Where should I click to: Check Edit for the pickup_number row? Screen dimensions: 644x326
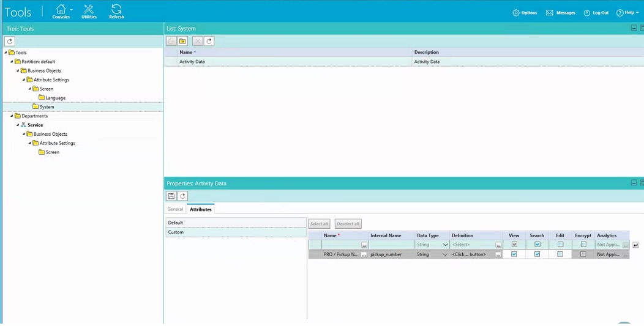(x=560, y=254)
